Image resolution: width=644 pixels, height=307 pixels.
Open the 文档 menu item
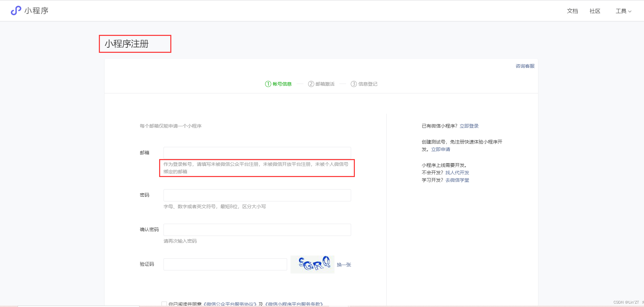572,11
